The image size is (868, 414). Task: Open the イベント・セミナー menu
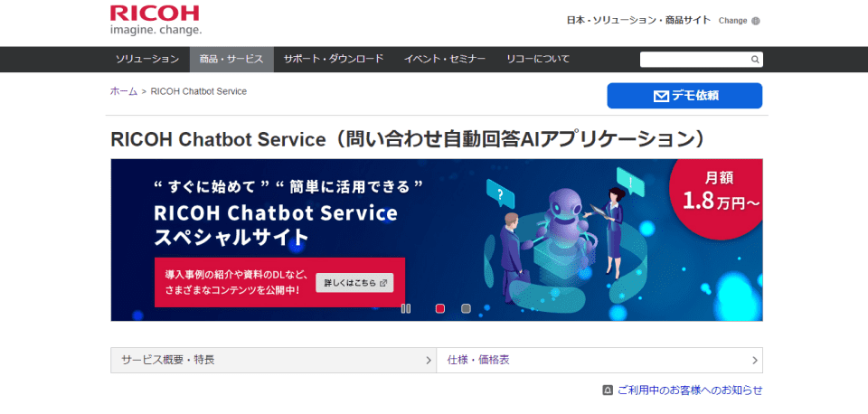click(445, 60)
